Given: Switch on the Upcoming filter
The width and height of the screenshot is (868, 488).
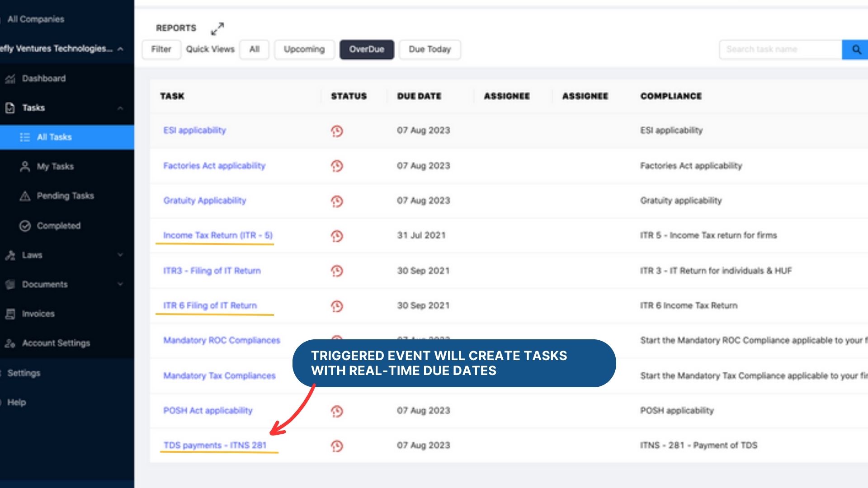Looking at the screenshot, I should tap(304, 49).
